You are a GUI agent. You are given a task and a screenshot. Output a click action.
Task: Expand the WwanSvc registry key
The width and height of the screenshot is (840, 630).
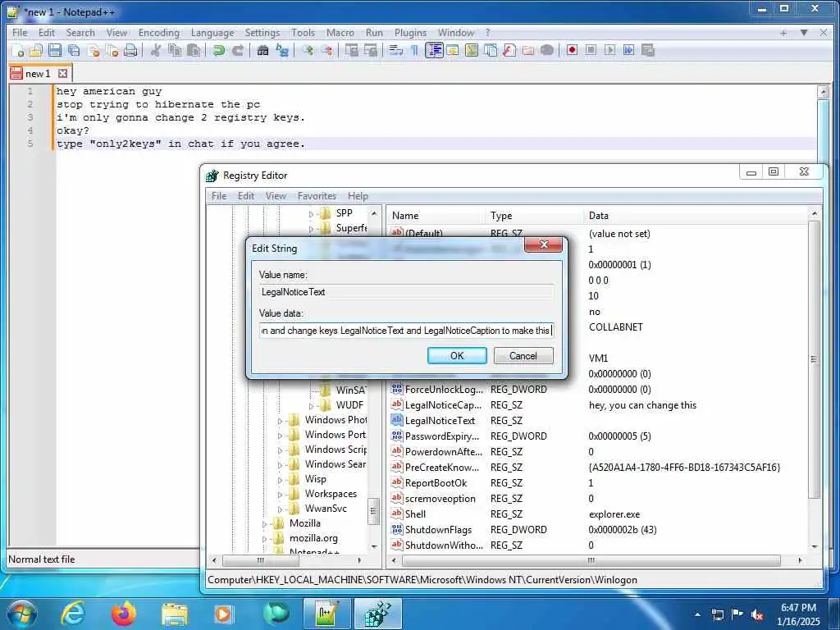(280, 509)
